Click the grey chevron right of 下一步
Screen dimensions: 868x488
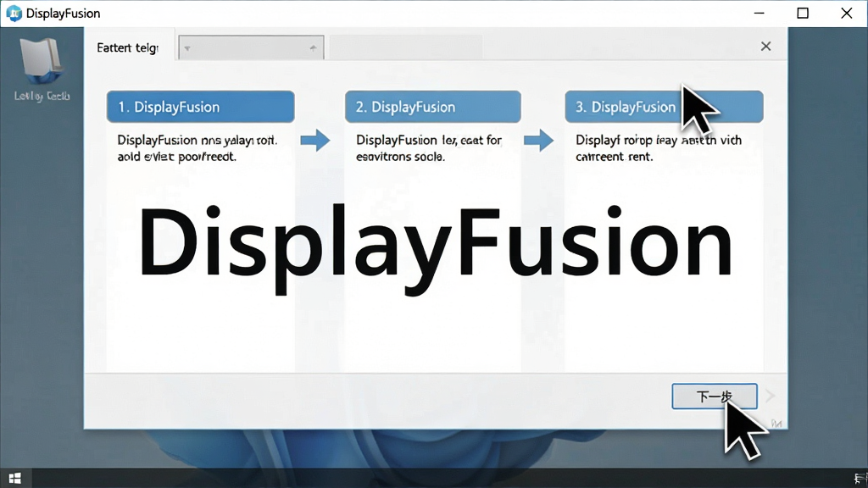770,396
